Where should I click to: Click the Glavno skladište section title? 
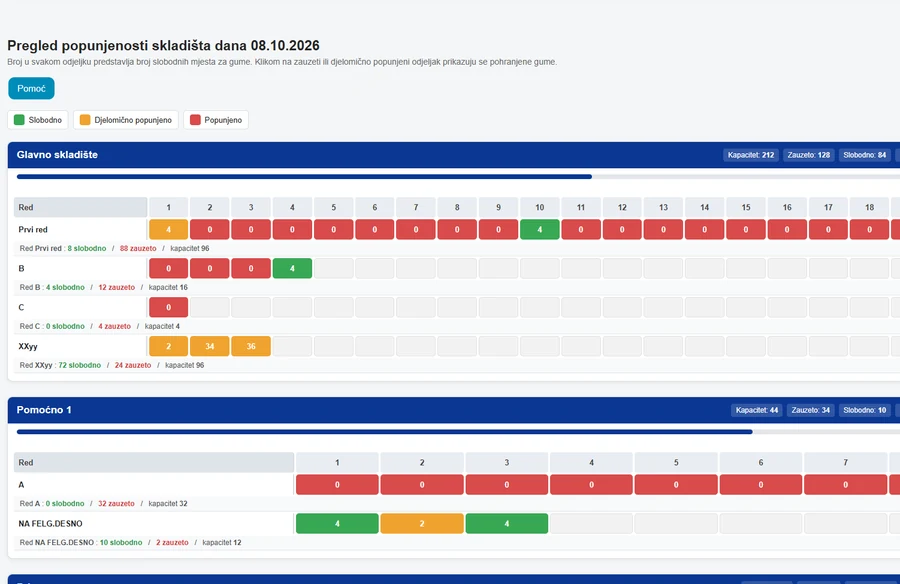[57, 154]
